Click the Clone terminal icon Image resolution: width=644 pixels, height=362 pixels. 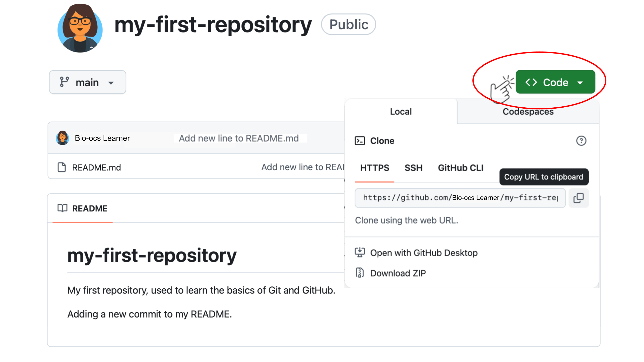[360, 141]
